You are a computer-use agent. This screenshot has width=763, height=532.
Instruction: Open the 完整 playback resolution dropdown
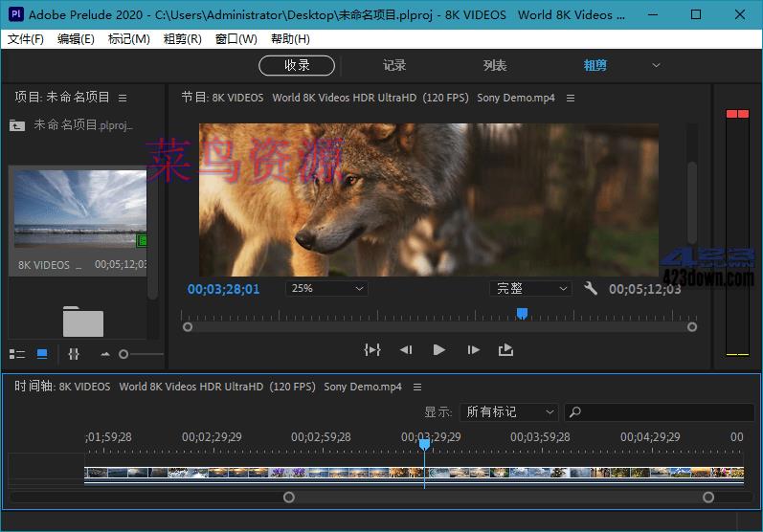531,288
